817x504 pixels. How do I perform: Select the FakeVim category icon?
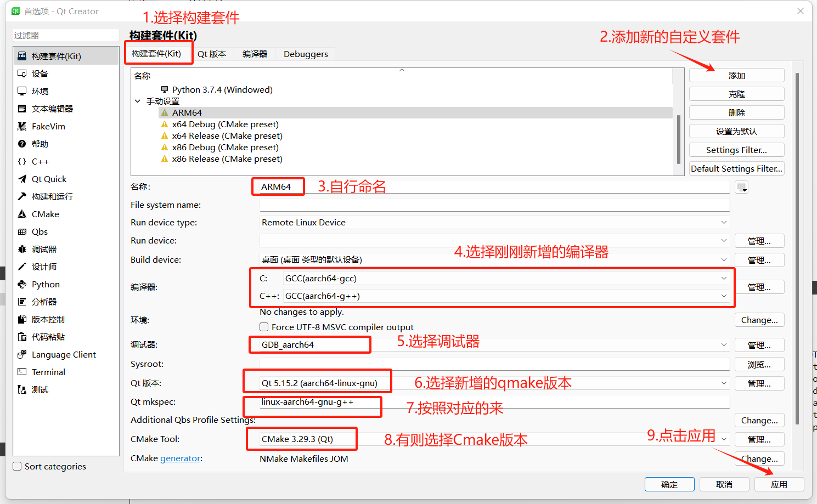coord(22,126)
